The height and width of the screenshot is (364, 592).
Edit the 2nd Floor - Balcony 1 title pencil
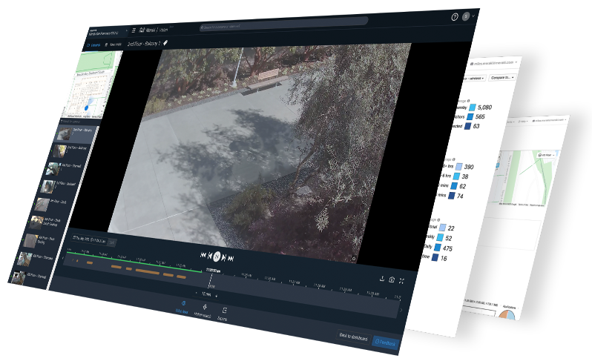pos(165,43)
